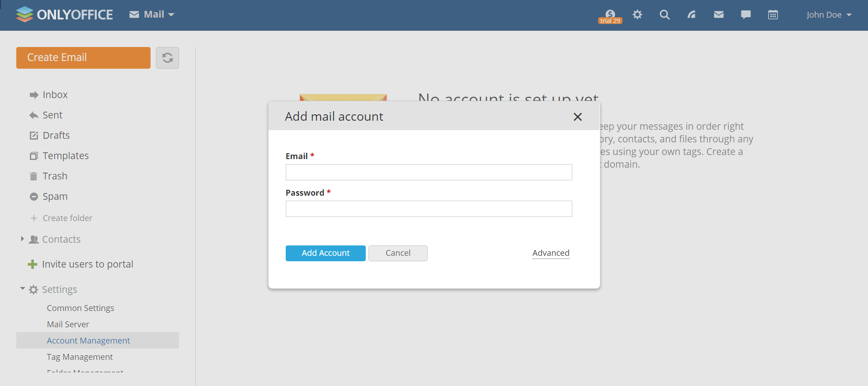
Task: Open the Mail envelope icon in header
Action: [x=719, y=14]
